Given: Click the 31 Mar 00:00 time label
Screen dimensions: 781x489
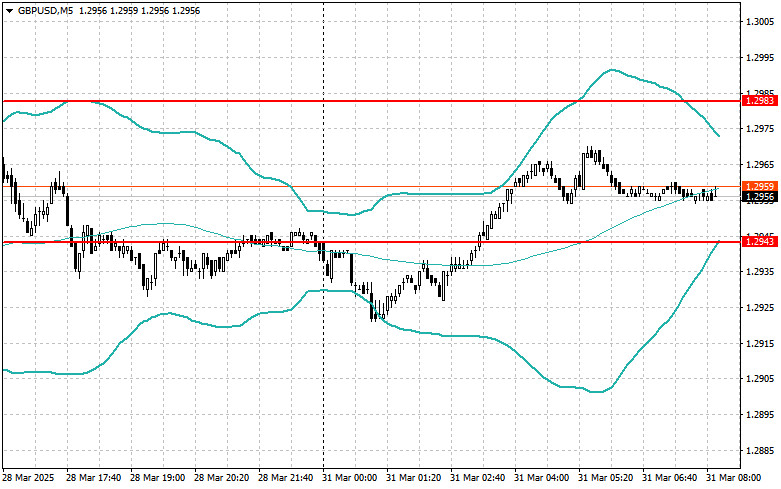Looking at the screenshot, I should (349, 478).
